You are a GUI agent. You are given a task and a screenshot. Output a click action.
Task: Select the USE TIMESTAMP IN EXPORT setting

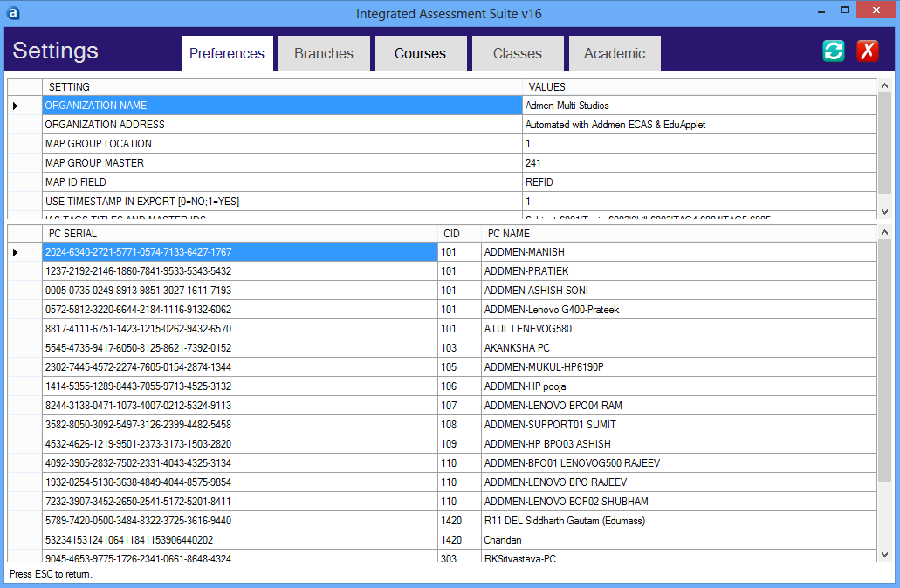[283, 202]
